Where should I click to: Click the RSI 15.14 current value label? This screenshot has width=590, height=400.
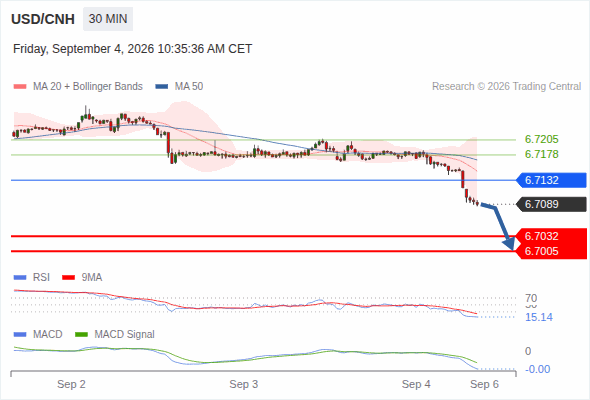[539, 317]
